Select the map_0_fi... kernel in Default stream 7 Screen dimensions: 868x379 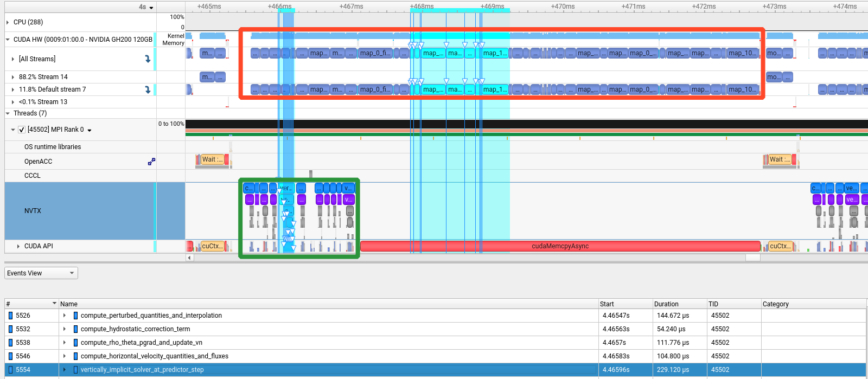point(375,89)
